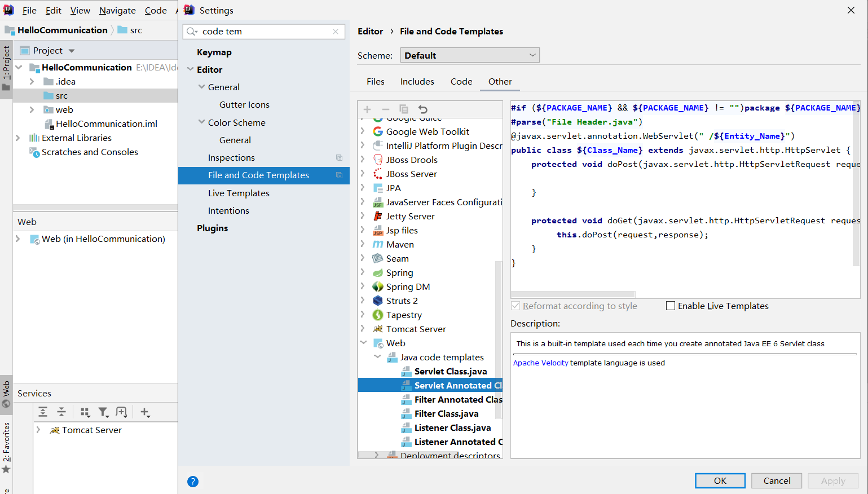Click the add template plus icon

click(x=367, y=109)
